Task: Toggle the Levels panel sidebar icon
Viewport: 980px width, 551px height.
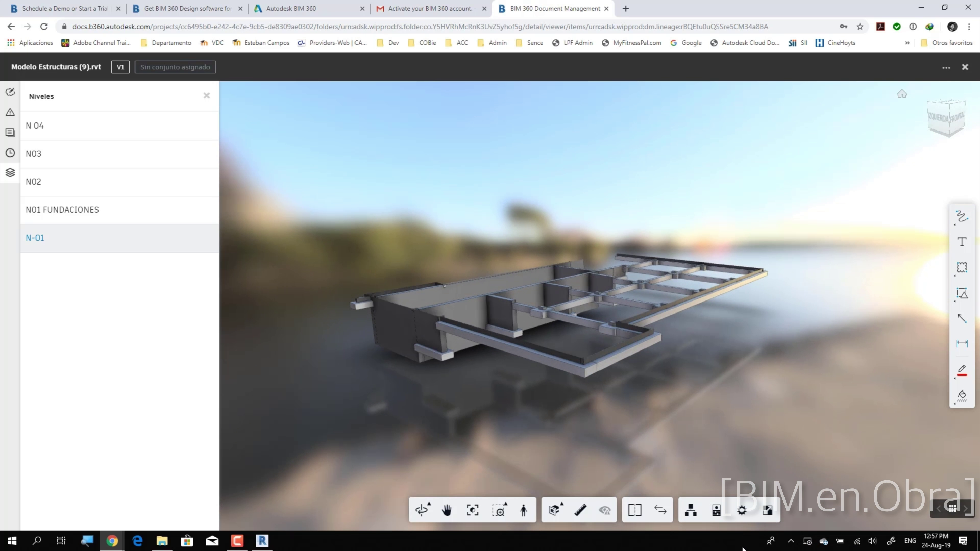Action: click(x=10, y=173)
